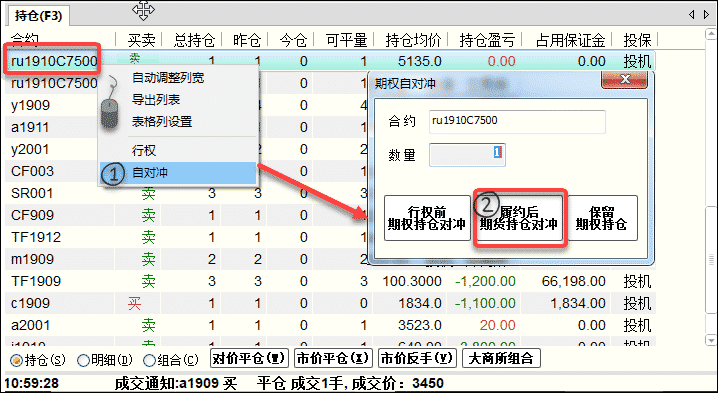Image resolution: width=718 pixels, height=393 pixels.
Task: Select the CF909 contract row
Action: [x=330, y=215]
